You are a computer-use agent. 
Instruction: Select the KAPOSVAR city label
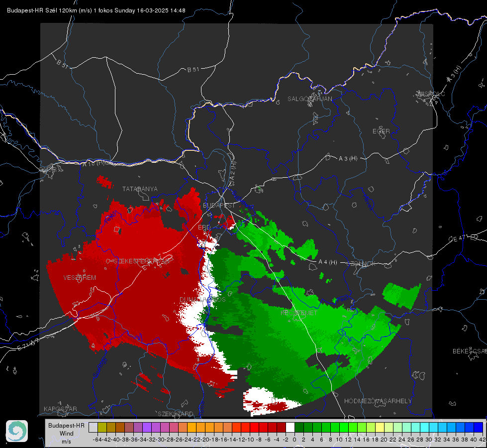(60, 409)
